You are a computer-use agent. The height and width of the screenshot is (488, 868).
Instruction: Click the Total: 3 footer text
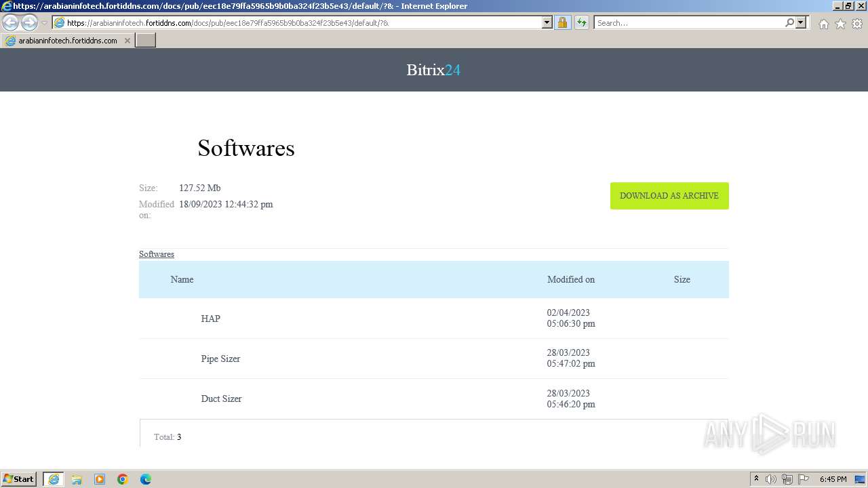167,437
